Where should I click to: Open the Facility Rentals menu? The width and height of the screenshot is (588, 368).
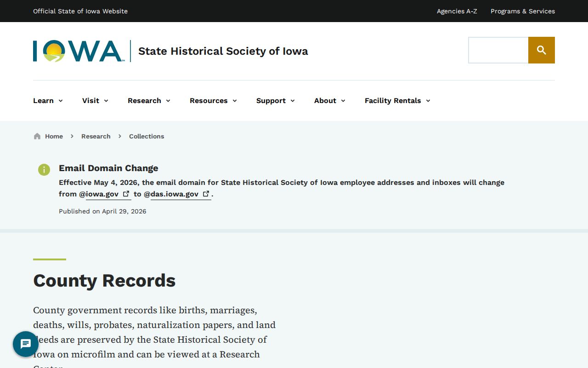(397, 101)
